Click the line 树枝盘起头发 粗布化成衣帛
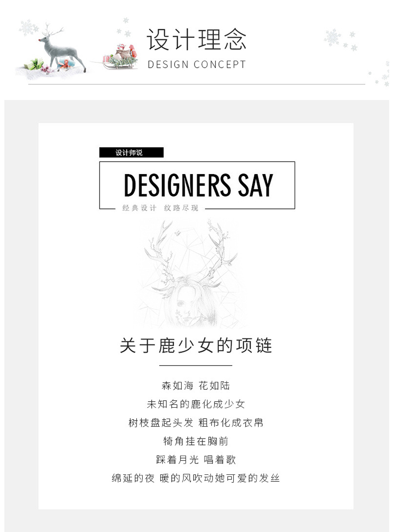The height and width of the screenshot is (532, 393). [x=196, y=423]
